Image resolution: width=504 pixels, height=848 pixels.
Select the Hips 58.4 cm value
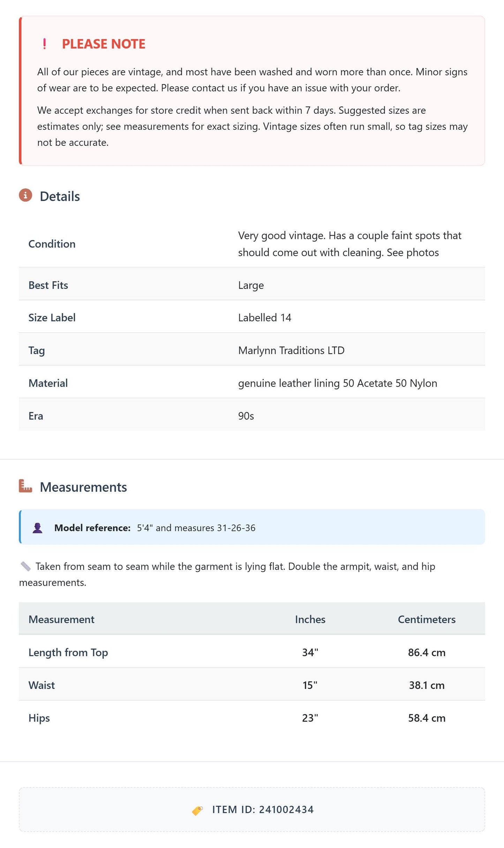[x=427, y=718]
